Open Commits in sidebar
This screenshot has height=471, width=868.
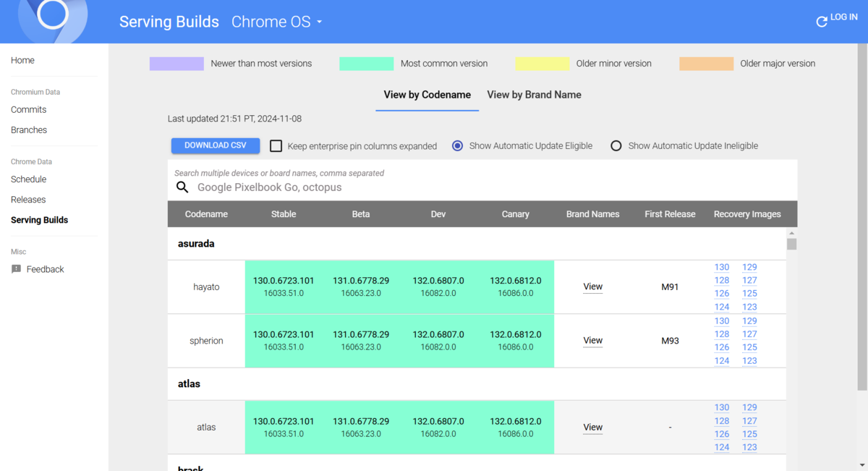(28, 109)
